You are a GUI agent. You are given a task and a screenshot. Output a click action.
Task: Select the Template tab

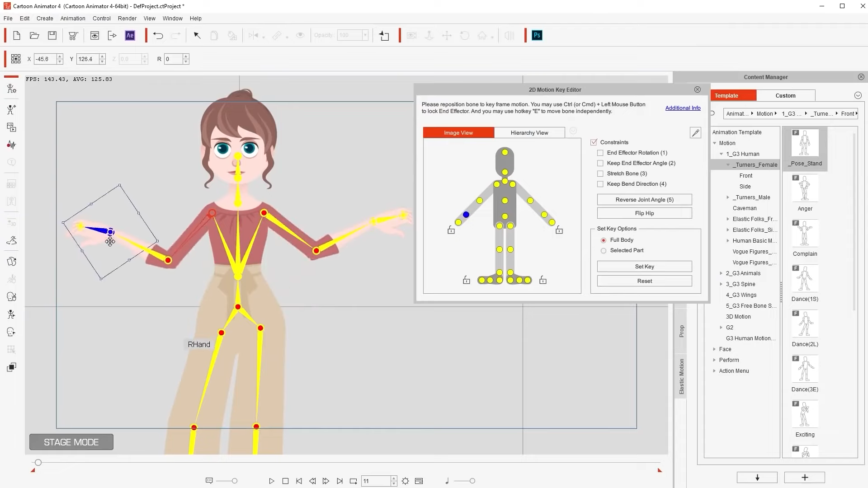pyautogui.click(x=732, y=96)
